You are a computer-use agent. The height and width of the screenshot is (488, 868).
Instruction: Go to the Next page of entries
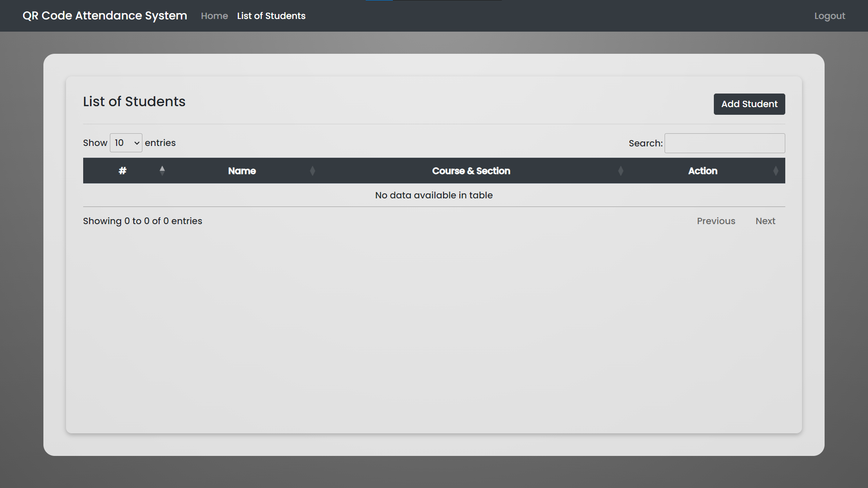coord(765,221)
